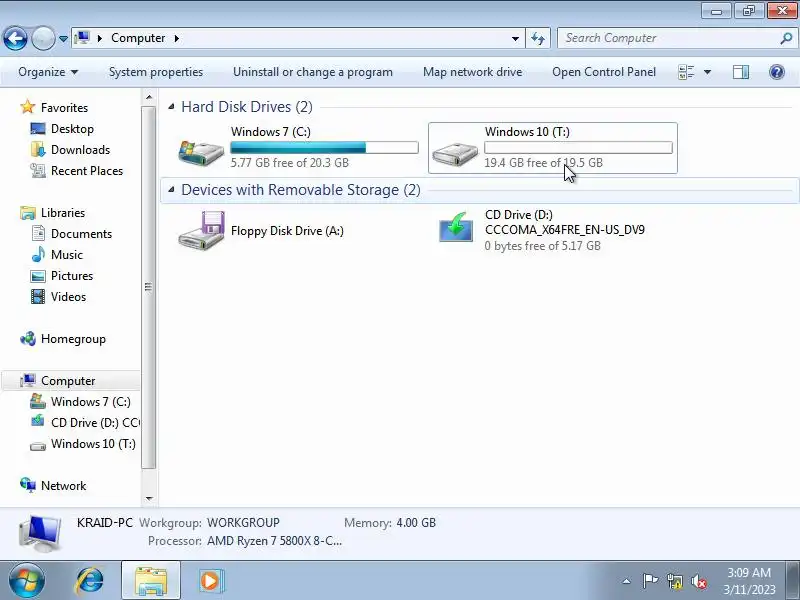
Task: Click Map network drive
Action: pos(472,72)
